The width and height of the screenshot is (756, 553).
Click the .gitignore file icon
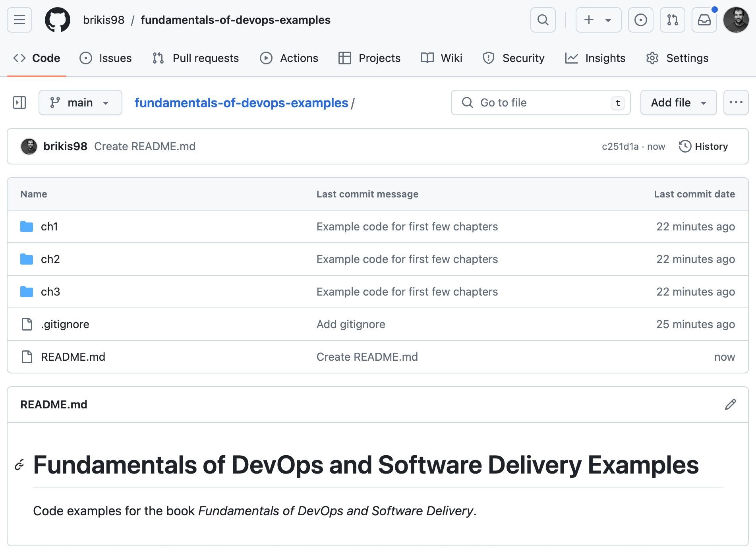(27, 324)
